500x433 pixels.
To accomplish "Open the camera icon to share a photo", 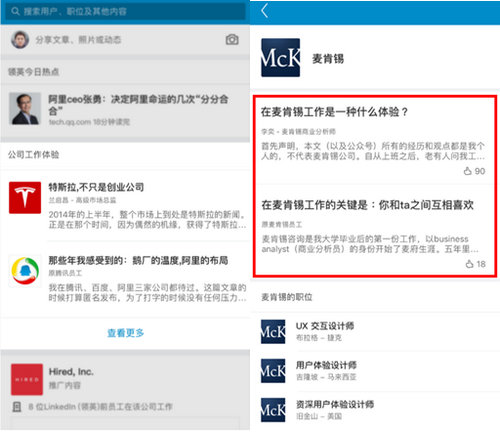I will 232,39.
